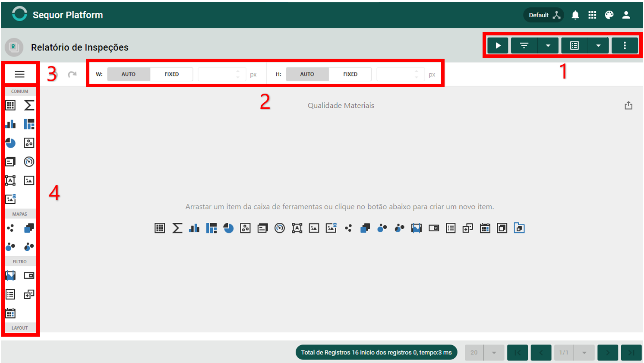Click the Redo arrow in the designer toolbar
This screenshot has width=644, height=363.
[72, 74]
